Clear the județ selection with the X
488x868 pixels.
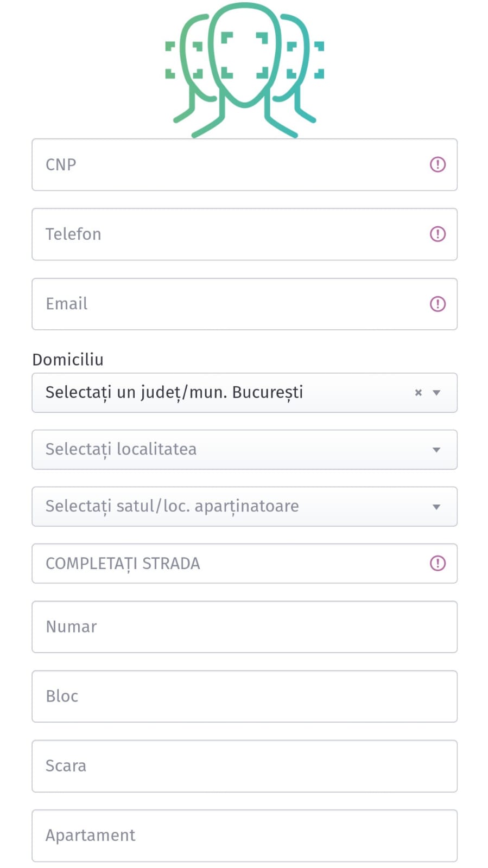pos(418,392)
